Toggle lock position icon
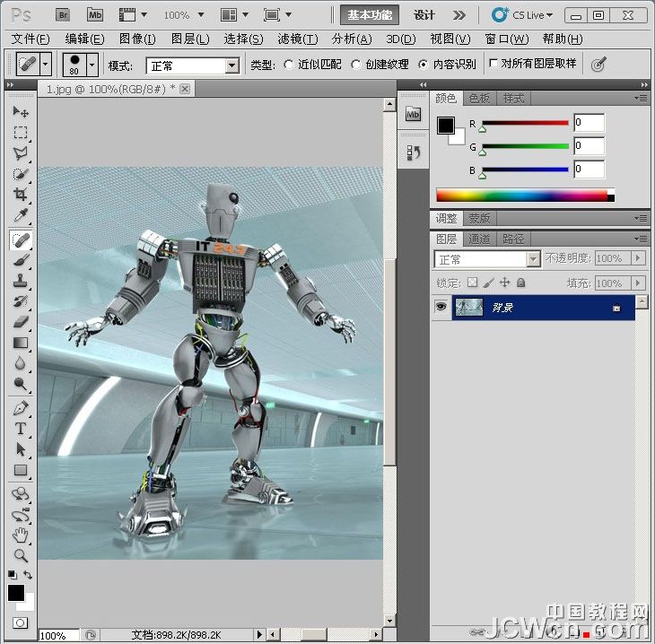 (x=504, y=283)
